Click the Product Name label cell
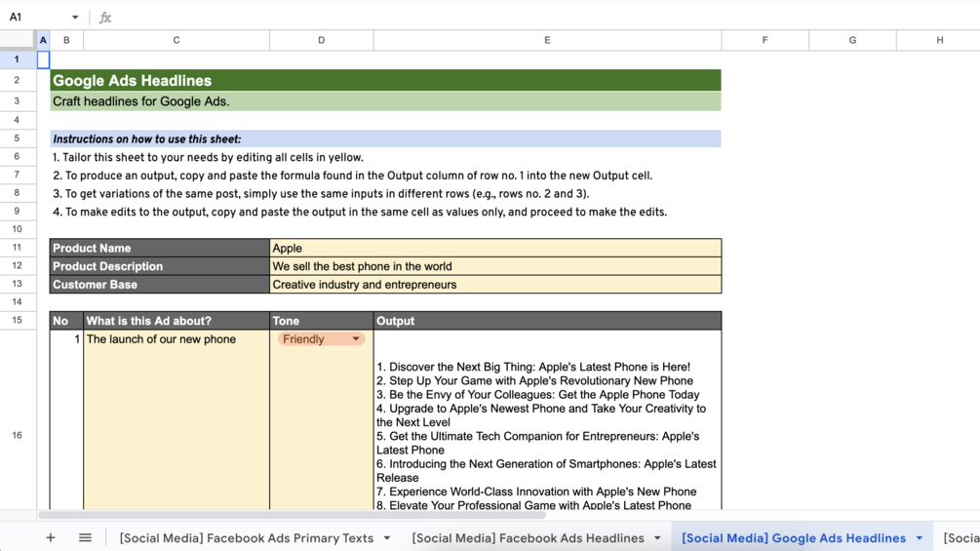 160,248
